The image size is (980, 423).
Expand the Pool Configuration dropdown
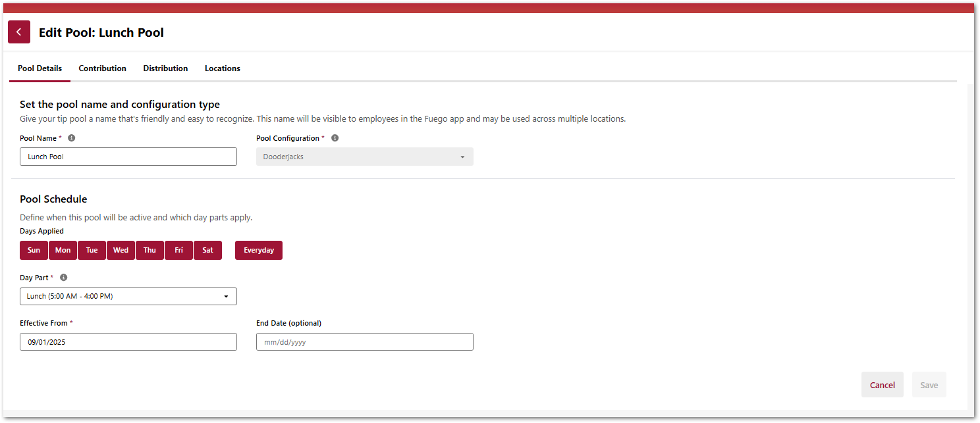tap(364, 157)
